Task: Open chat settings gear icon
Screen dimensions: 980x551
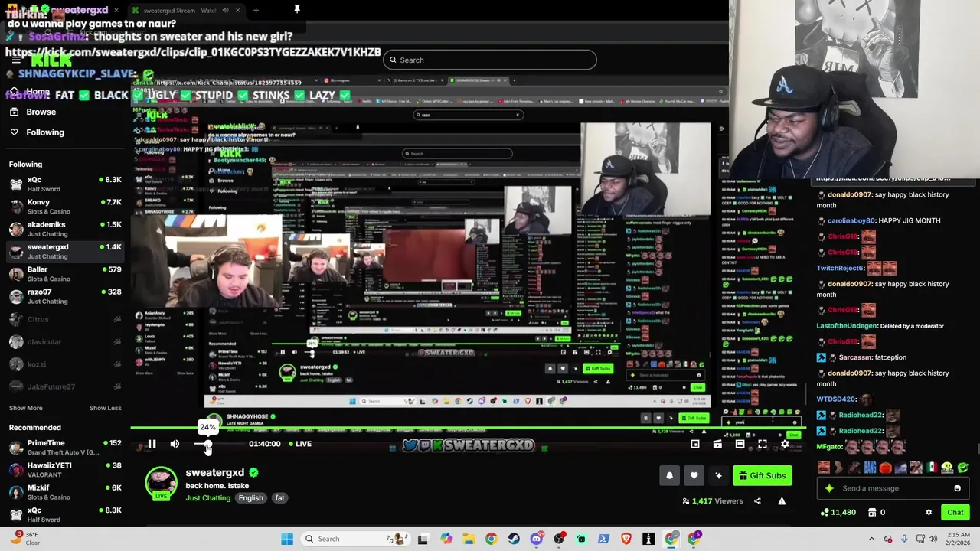Action: click(929, 513)
